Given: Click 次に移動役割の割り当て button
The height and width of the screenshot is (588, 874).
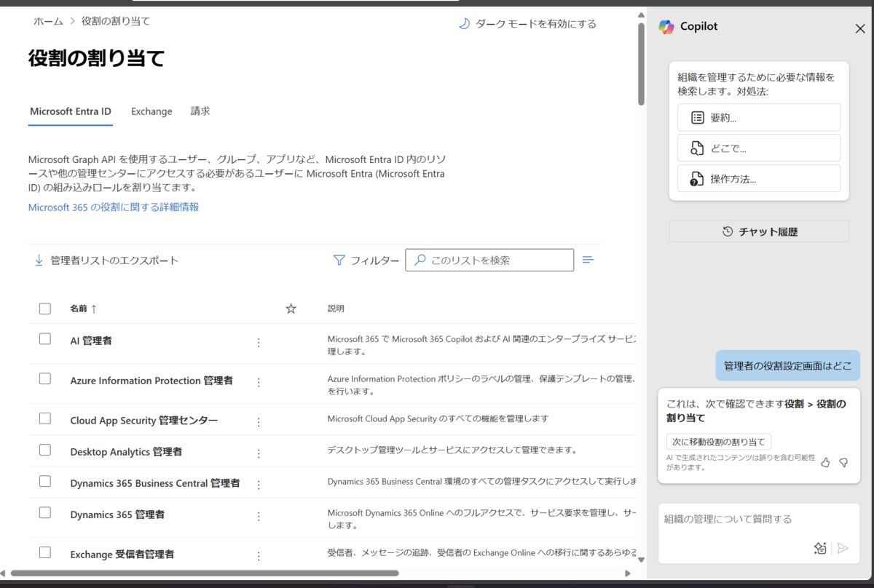Looking at the screenshot, I should click(x=719, y=442).
